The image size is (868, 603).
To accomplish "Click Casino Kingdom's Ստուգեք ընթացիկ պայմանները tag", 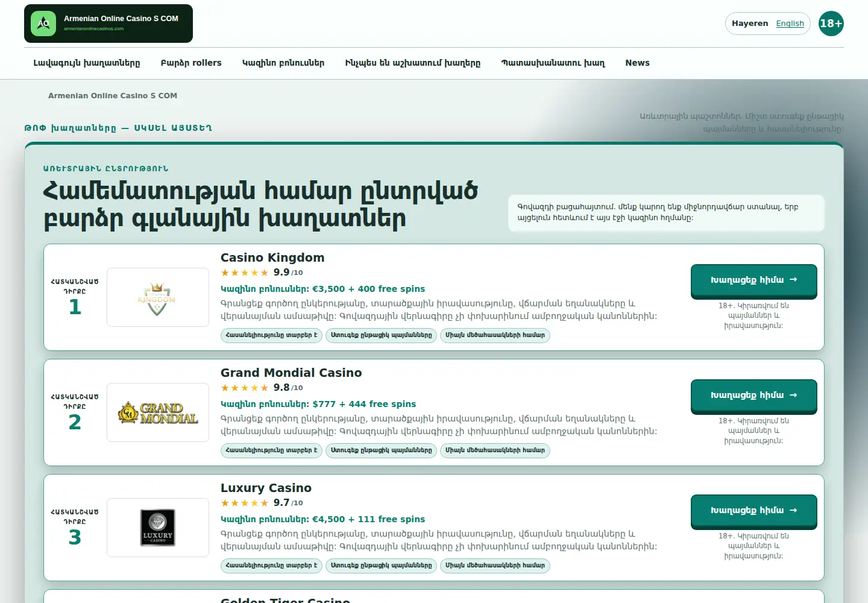I will click(381, 335).
